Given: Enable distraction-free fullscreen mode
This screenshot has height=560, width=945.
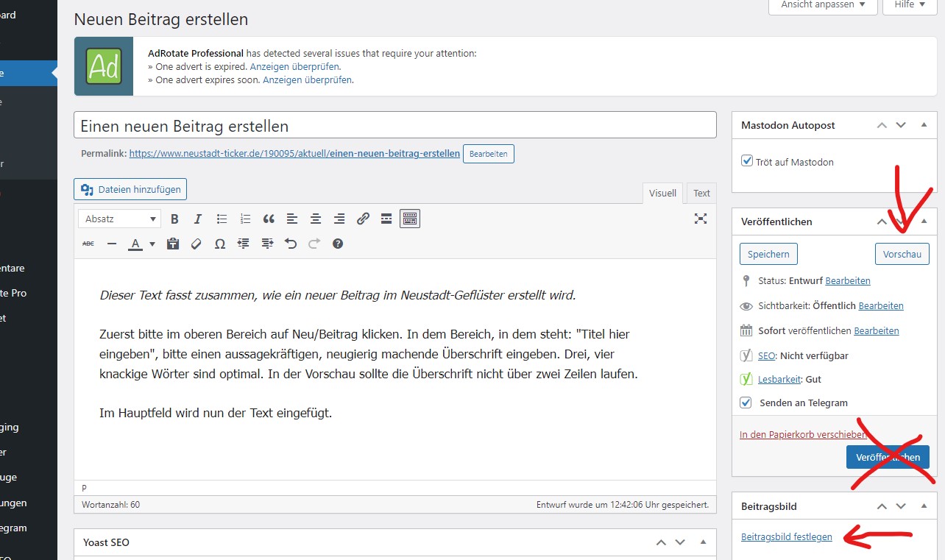Looking at the screenshot, I should pyautogui.click(x=701, y=219).
